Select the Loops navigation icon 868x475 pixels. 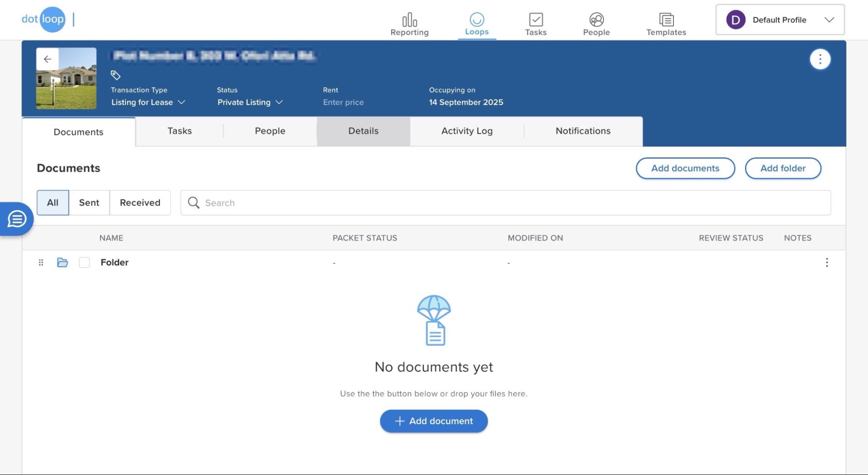click(x=476, y=20)
